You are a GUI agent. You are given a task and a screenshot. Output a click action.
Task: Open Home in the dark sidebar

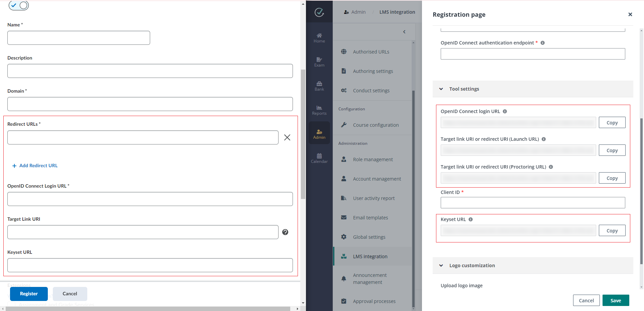tap(319, 38)
